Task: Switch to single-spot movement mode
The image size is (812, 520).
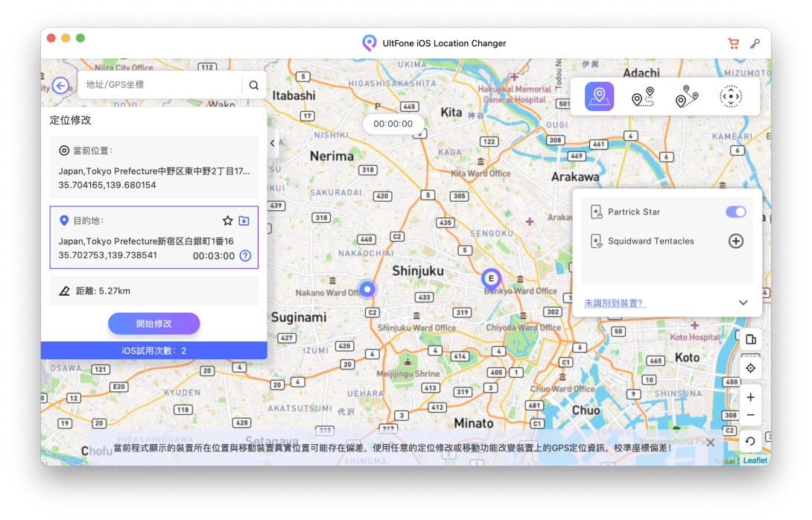Action: click(642, 97)
